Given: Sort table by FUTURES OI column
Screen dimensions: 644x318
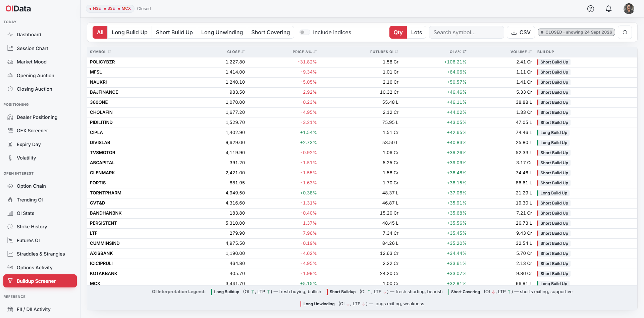Looking at the screenshot, I should (x=384, y=52).
